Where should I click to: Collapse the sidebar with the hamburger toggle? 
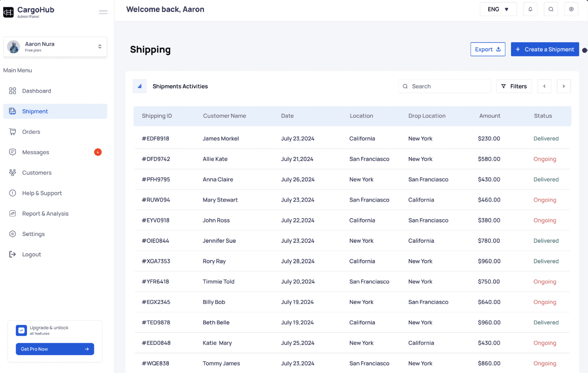[103, 12]
